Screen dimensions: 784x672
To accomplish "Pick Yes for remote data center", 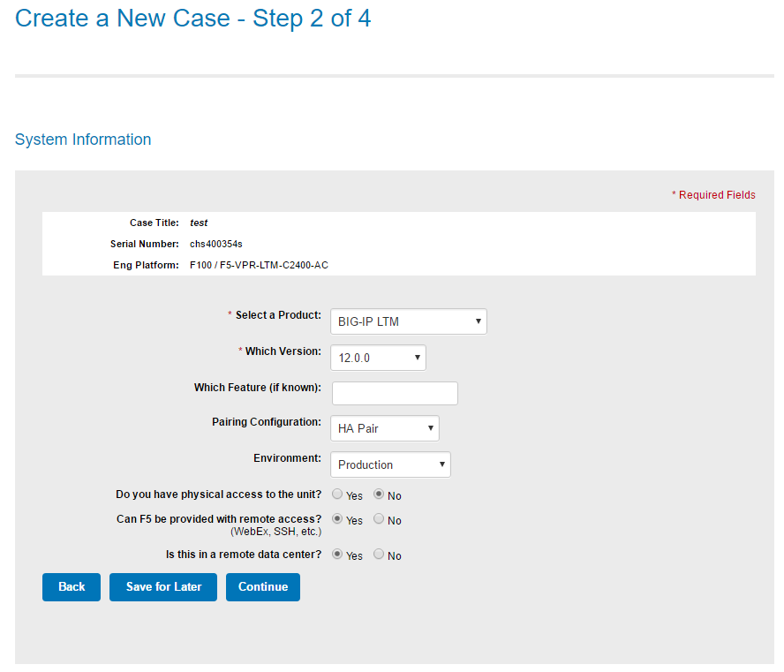I will click(x=337, y=554).
